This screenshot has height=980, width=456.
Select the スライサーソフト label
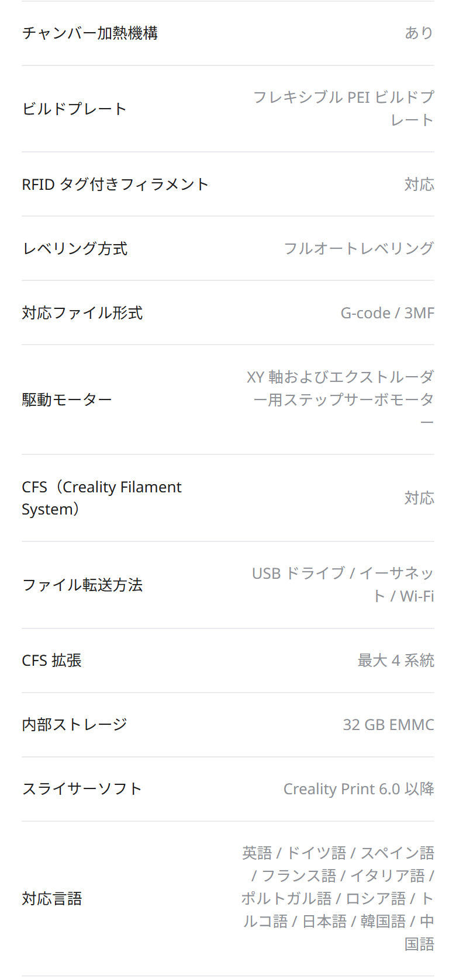click(82, 789)
